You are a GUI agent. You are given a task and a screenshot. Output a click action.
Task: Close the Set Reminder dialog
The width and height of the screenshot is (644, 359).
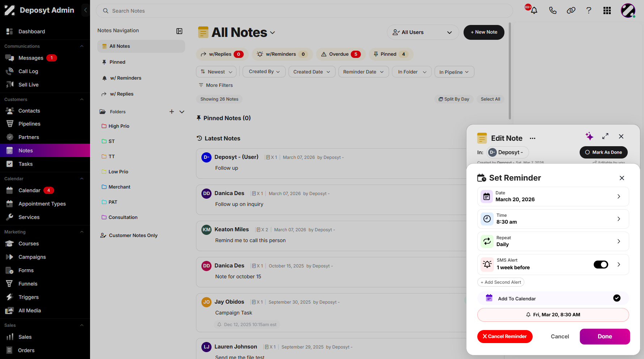622,178
